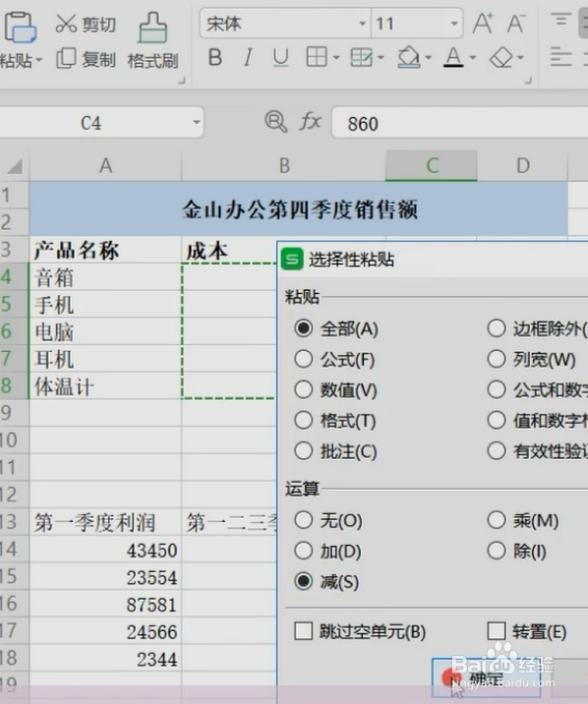
Task: Click the table style/draw border icon
Action: click(362, 57)
